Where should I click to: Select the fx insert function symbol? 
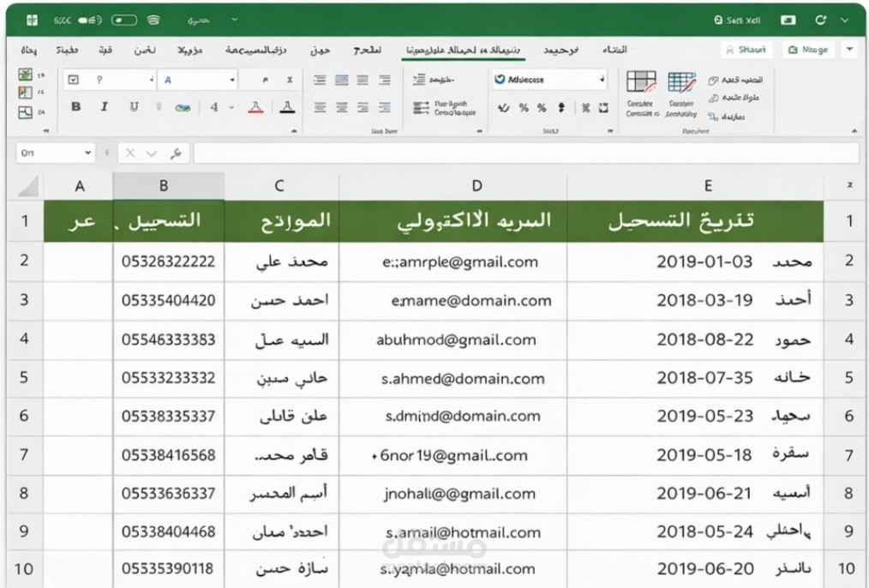pos(176,153)
